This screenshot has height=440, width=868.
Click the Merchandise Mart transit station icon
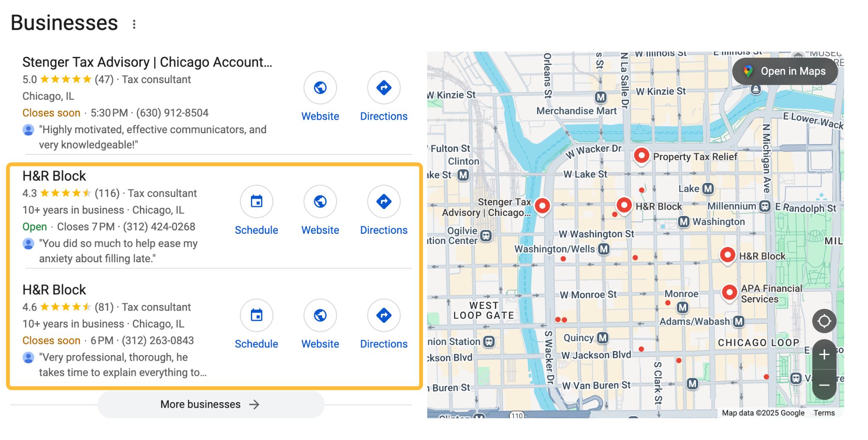tap(601, 97)
